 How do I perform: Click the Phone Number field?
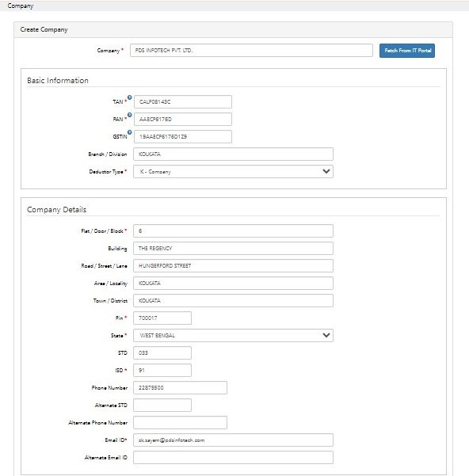click(180, 387)
